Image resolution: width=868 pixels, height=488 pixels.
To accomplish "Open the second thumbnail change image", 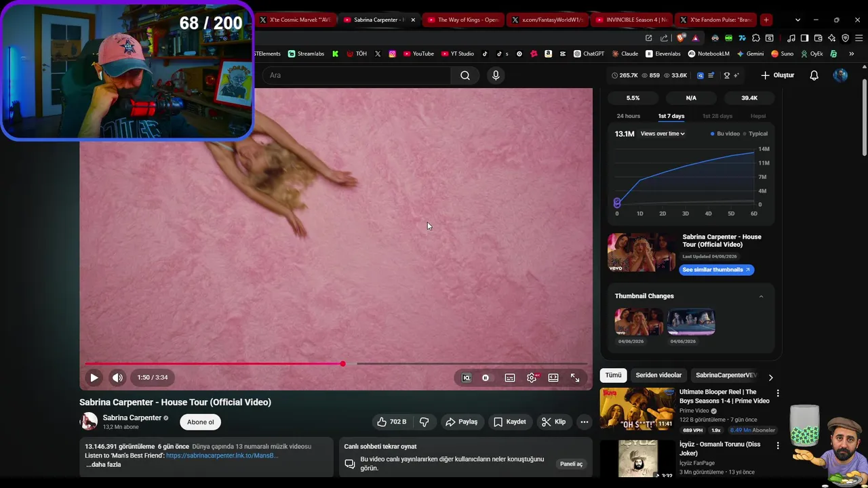I will pyautogui.click(x=691, y=322).
